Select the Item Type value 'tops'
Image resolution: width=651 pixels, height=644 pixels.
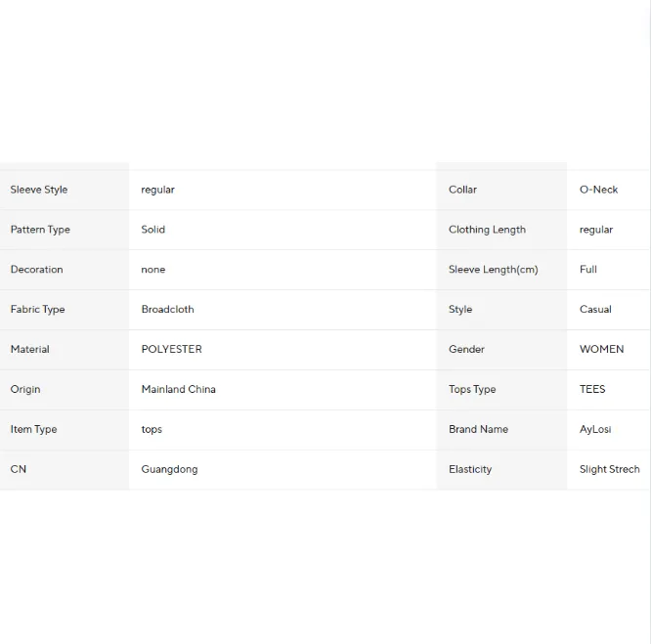click(152, 429)
